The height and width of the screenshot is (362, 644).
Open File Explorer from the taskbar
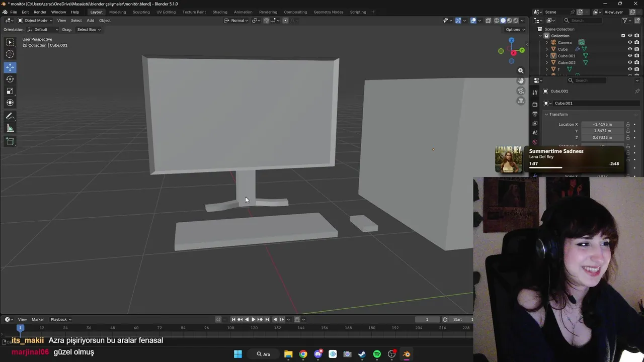(x=288, y=354)
